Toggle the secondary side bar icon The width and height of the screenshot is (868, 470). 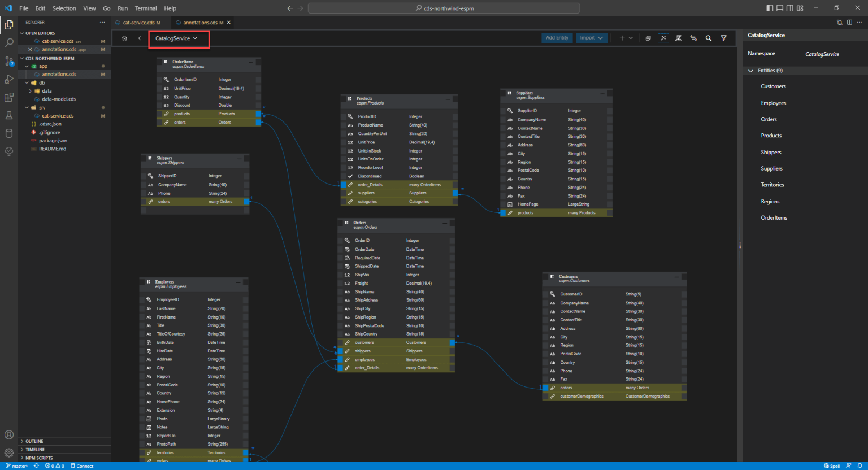(790, 8)
